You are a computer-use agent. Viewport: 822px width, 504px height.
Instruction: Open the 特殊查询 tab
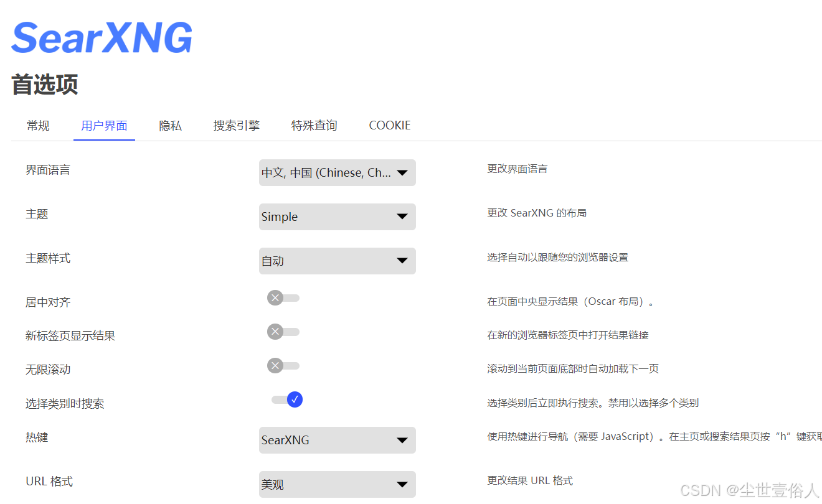point(314,126)
